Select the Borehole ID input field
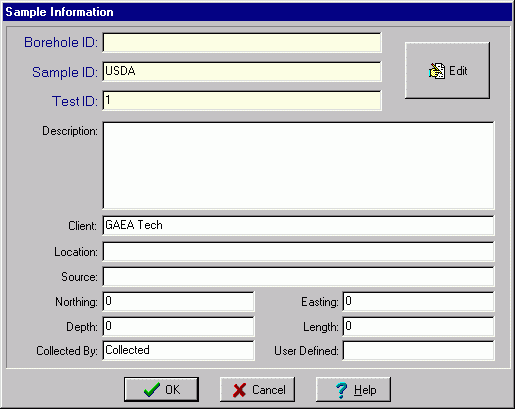Screen dimensions: 515x409 242,42
